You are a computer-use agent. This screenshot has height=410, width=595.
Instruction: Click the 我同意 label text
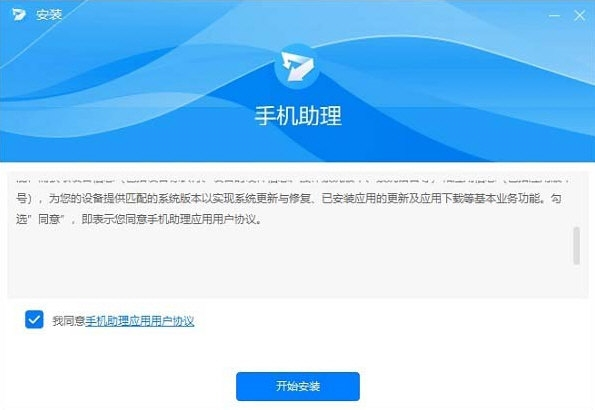[68, 321]
